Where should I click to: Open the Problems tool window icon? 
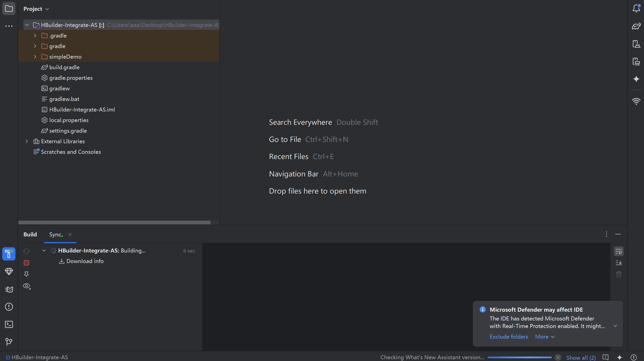[x=9, y=307]
